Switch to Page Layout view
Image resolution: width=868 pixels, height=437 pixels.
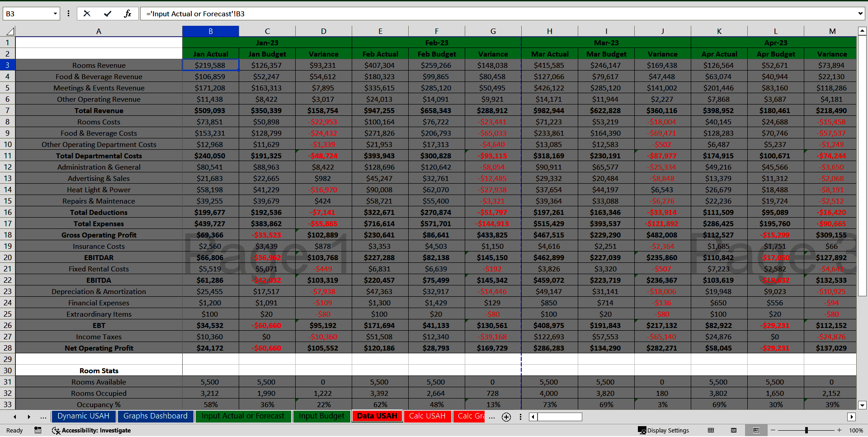(x=734, y=430)
